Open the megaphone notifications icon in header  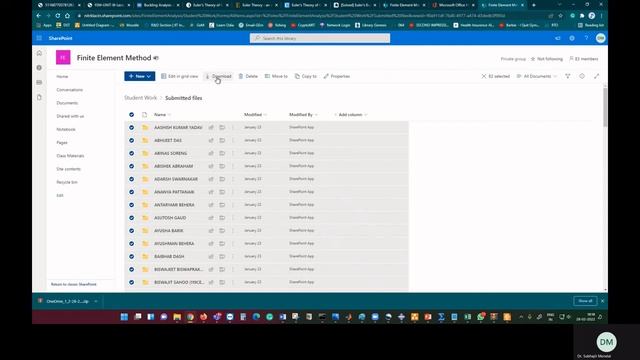click(558, 38)
